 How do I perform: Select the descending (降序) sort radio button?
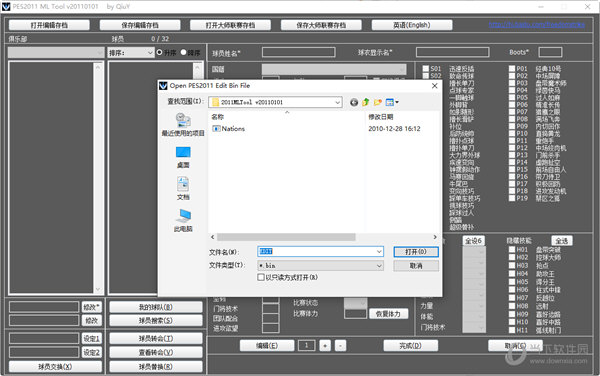pos(183,52)
